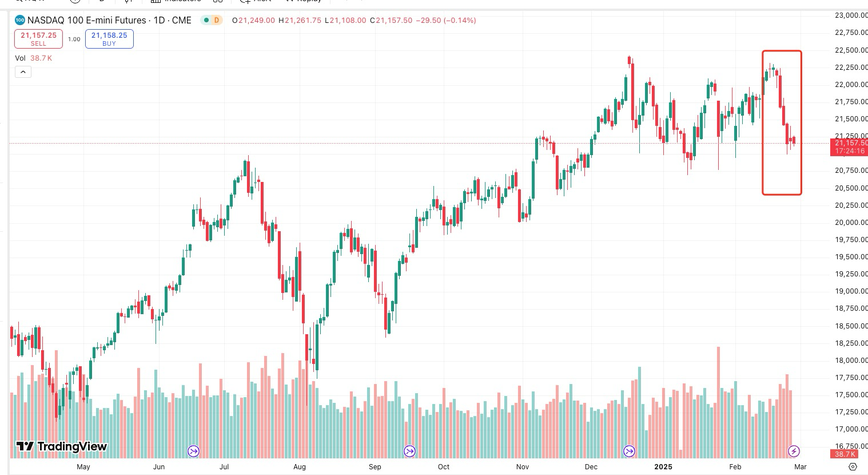Image resolution: width=868 pixels, height=475 pixels.
Task: Click the Vol indicator label
Action: point(21,58)
